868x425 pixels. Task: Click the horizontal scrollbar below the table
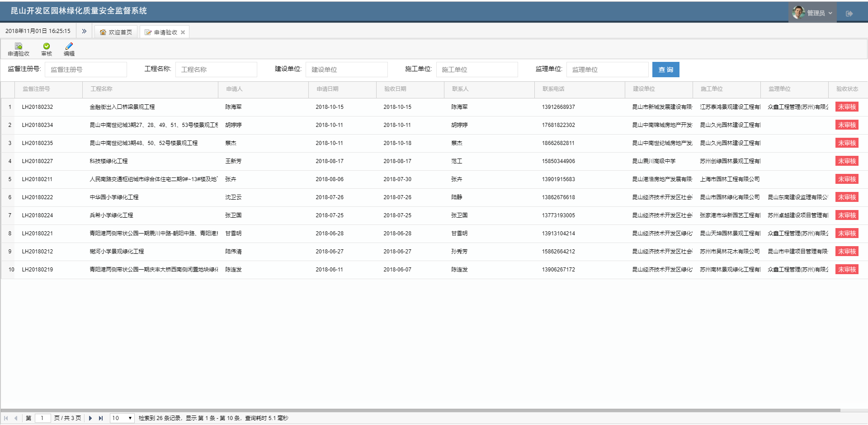point(420,410)
